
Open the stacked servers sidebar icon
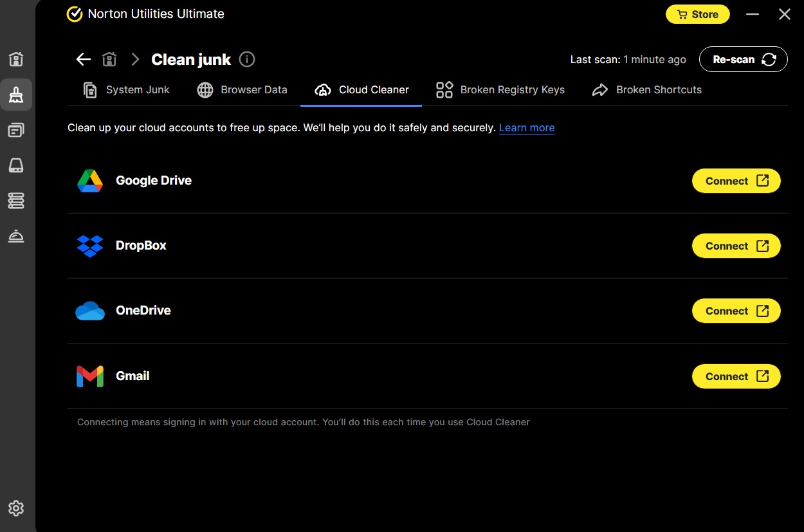point(16,201)
